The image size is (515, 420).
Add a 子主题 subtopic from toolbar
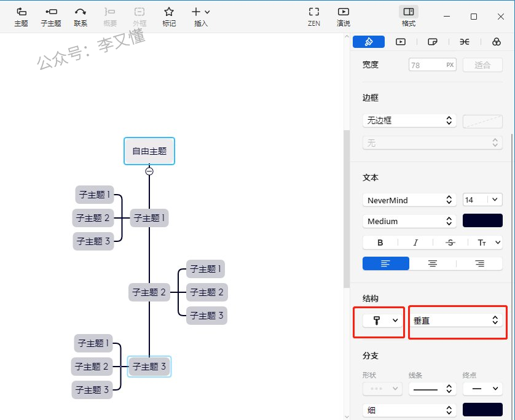pos(51,17)
